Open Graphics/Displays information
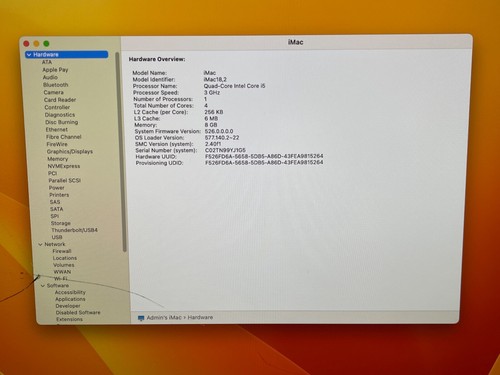 tap(70, 151)
